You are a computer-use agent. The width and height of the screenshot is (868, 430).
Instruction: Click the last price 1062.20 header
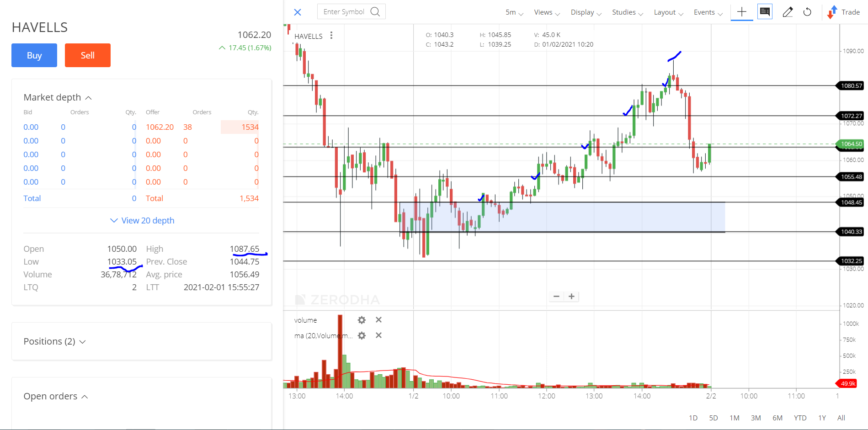coord(254,35)
